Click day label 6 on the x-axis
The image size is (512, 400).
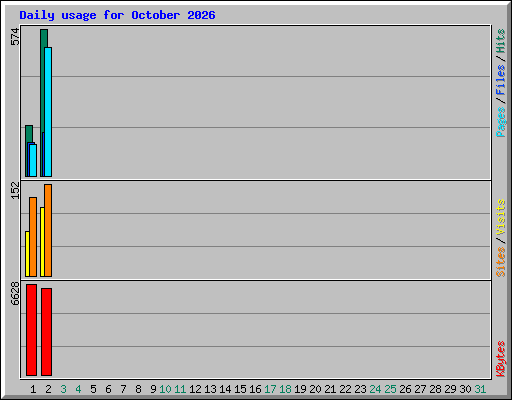108,389
